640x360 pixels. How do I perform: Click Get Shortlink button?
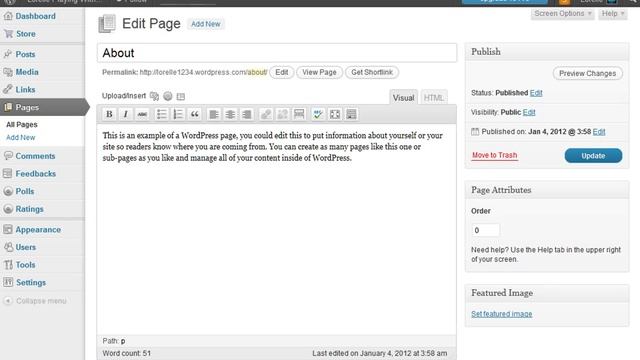click(x=372, y=72)
